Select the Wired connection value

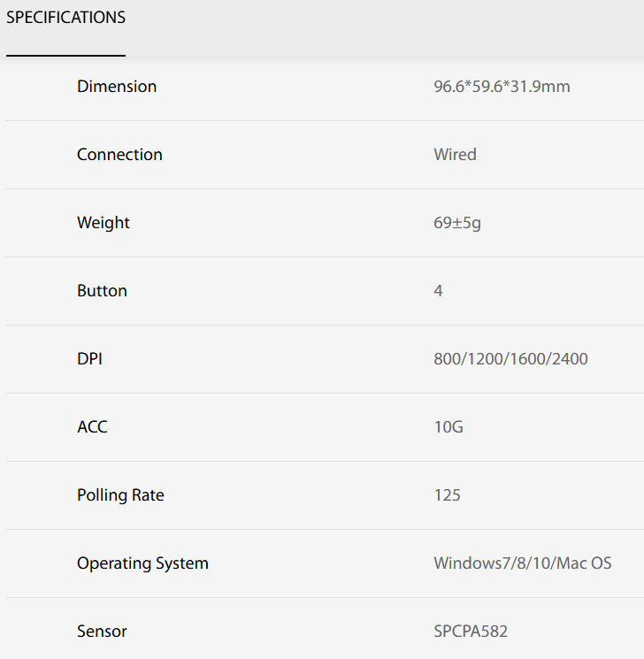[455, 155]
